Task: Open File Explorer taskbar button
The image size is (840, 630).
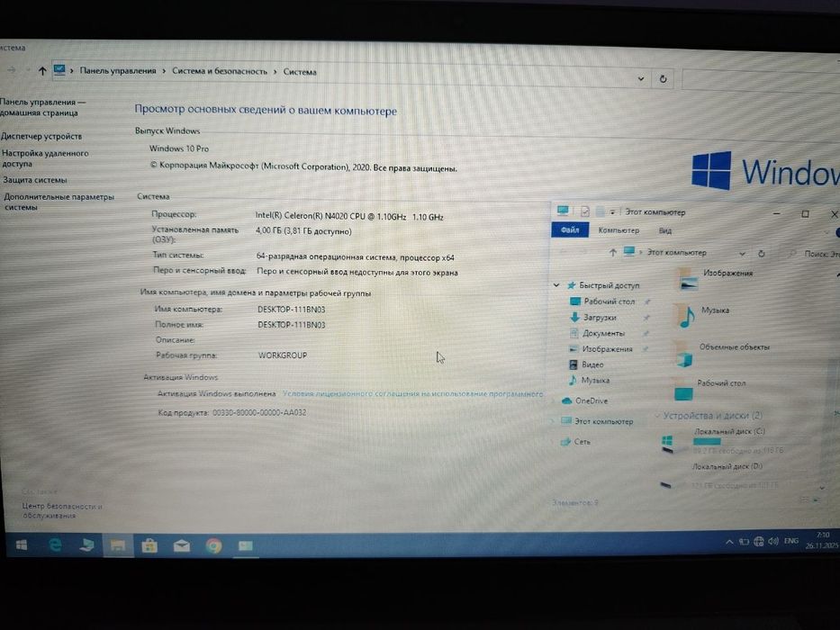Action: (x=118, y=546)
